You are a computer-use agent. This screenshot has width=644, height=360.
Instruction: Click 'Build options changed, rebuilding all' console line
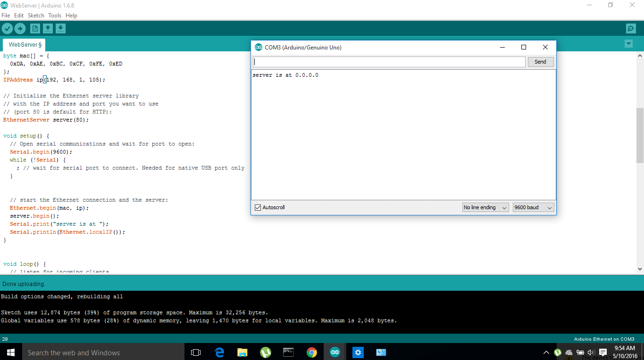[62, 297]
